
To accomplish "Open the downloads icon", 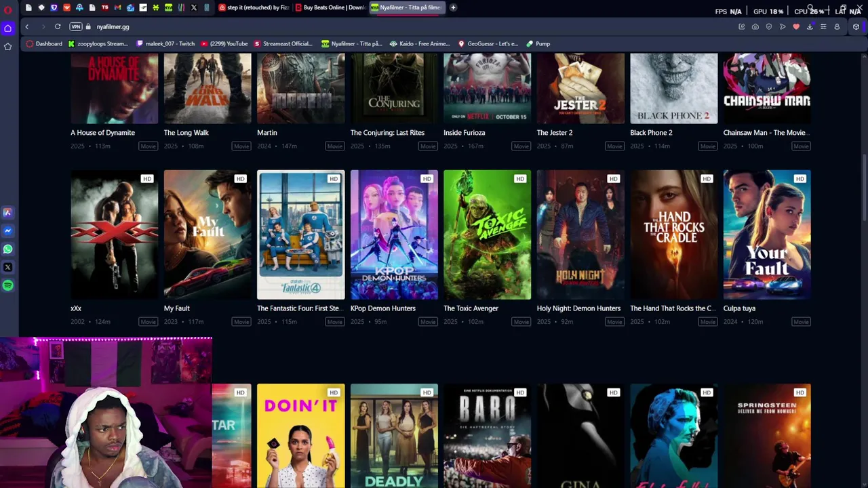I will 810,26.
